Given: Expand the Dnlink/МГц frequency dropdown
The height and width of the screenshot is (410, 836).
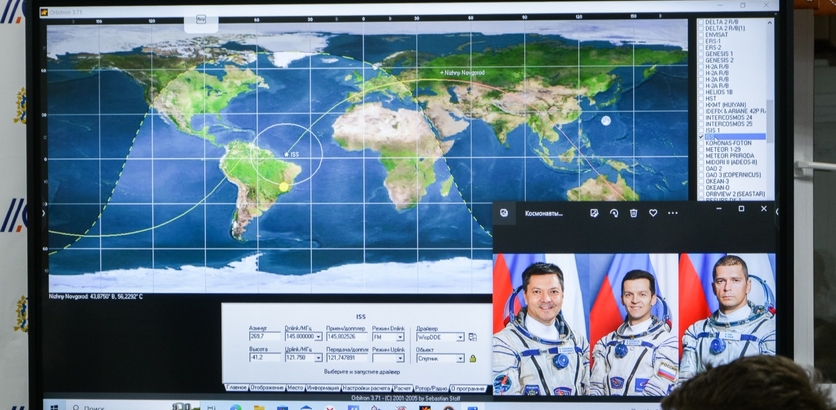Looking at the screenshot, I should 319,338.
